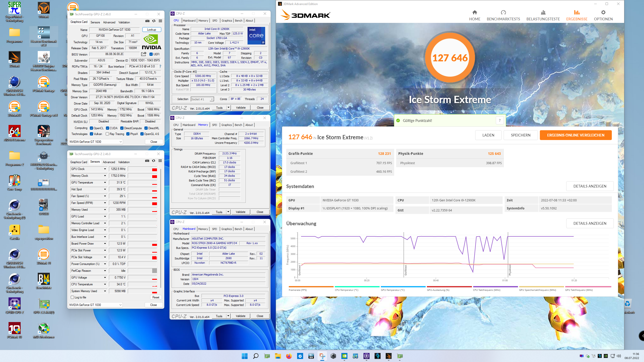Click ERGEBNIS ONLINE VERGLEICHEN button
This screenshot has width=644, height=362.
point(576,135)
